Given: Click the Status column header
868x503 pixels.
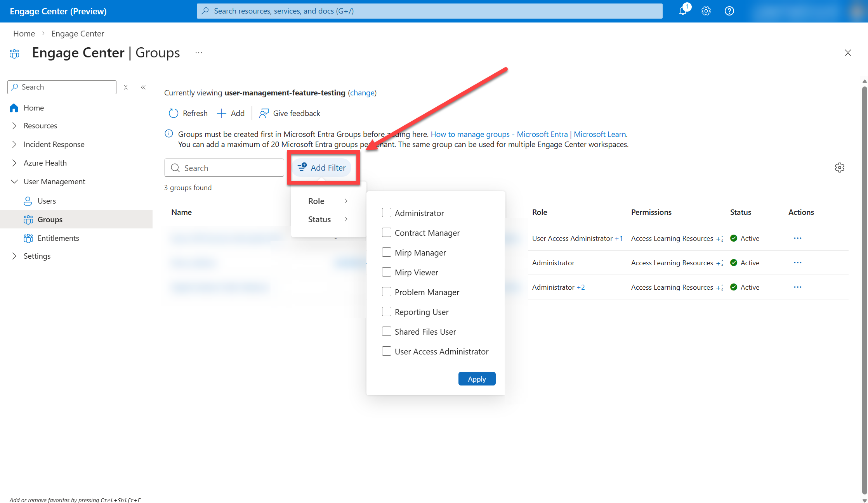Looking at the screenshot, I should 741,212.
